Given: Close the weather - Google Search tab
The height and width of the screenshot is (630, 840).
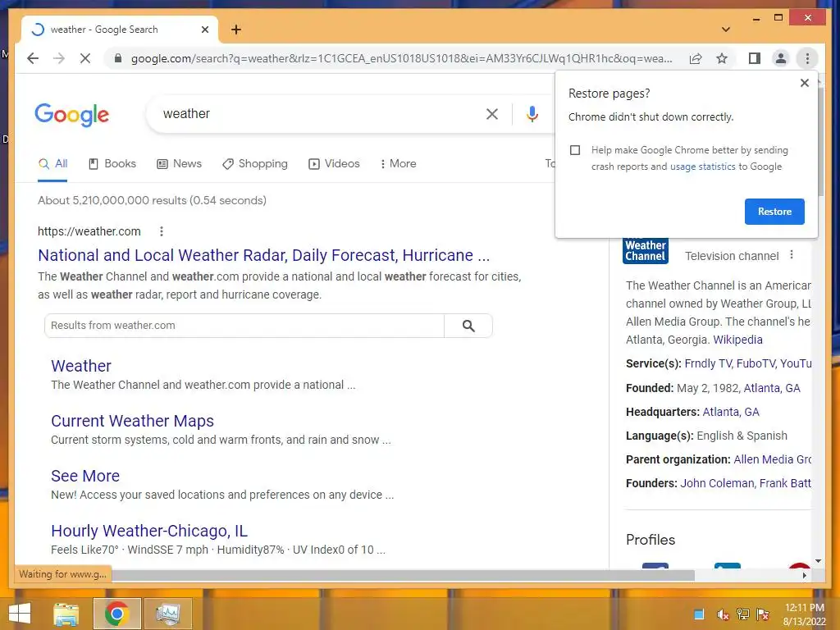Looking at the screenshot, I should [204, 30].
